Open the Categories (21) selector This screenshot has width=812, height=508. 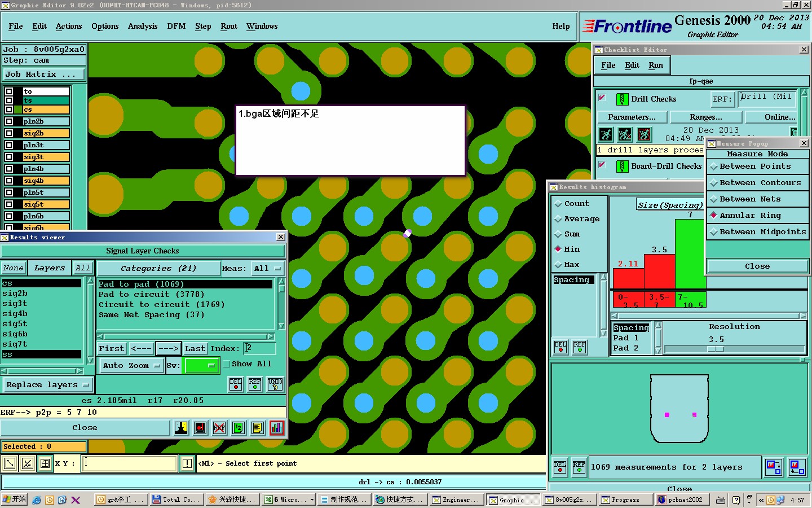[158, 269]
